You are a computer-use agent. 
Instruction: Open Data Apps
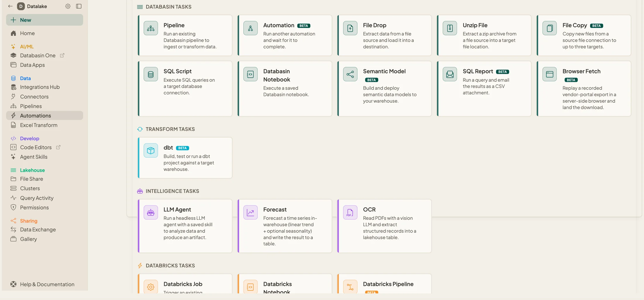[x=32, y=65]
